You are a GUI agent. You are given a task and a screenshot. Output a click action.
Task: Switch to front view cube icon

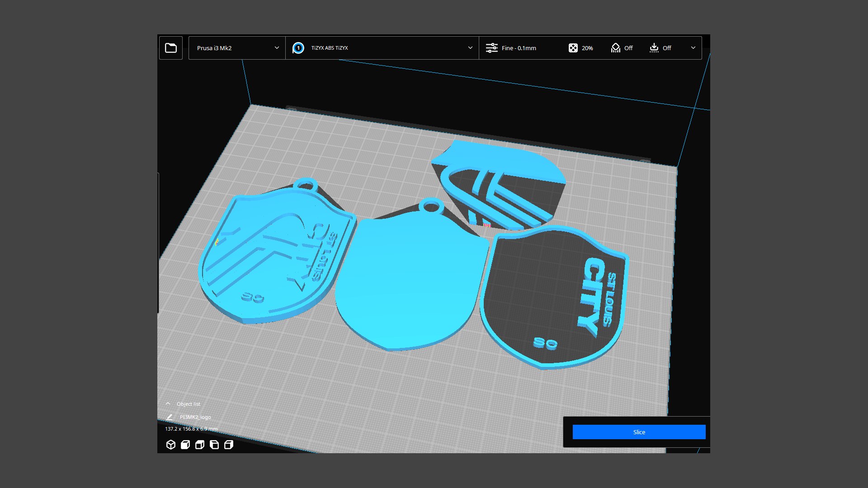pyautogui.click(x=185, y=445)
